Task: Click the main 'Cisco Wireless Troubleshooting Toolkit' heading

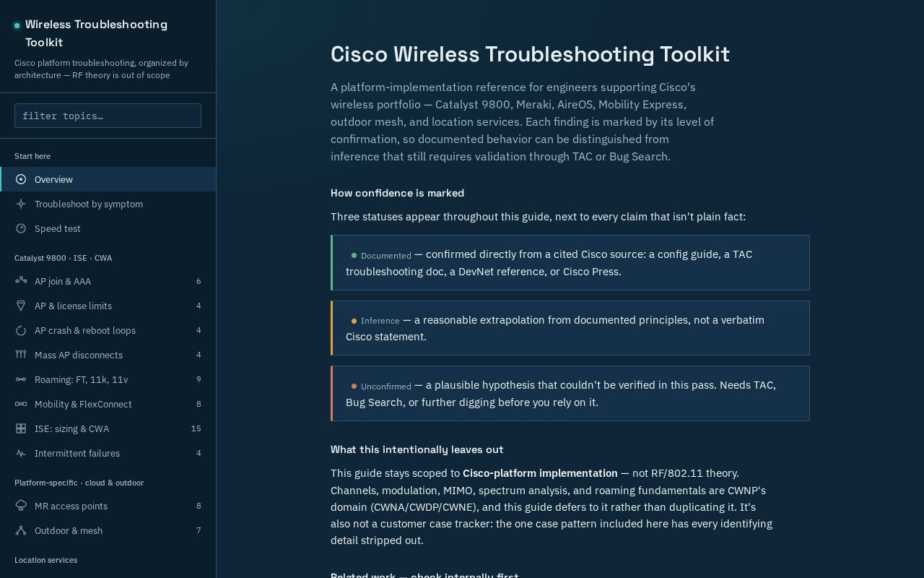Action: pyautogui.click(x=530, y=54)
